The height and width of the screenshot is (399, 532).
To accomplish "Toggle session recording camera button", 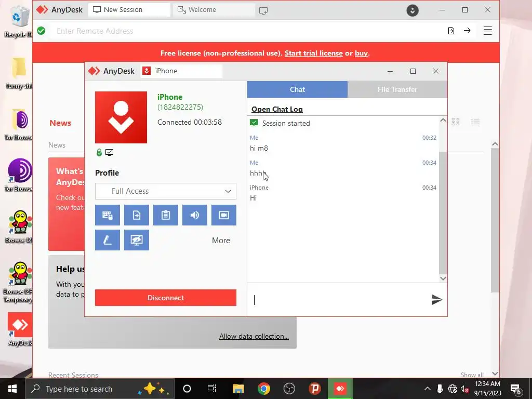I will (x=224, y=215).
